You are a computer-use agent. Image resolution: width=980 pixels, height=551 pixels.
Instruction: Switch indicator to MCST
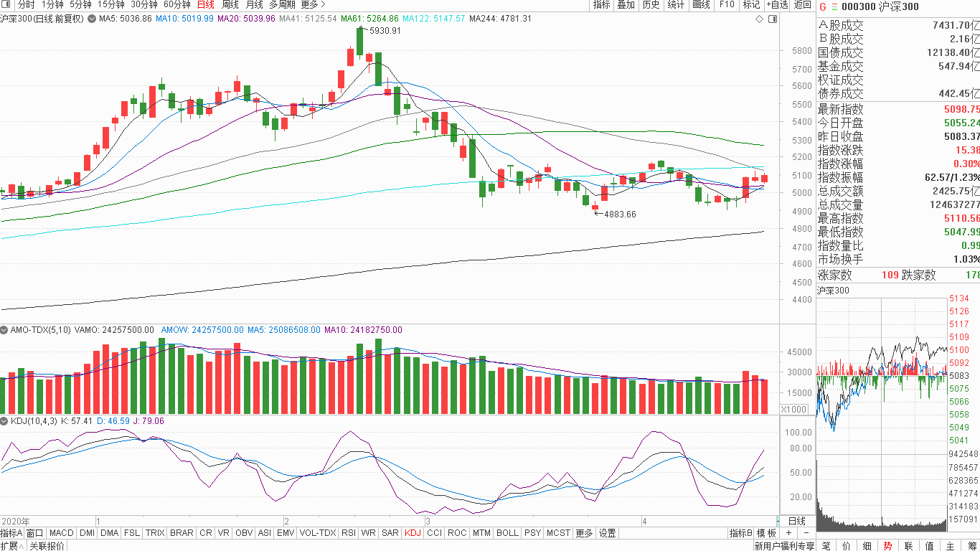click(558, 533)
